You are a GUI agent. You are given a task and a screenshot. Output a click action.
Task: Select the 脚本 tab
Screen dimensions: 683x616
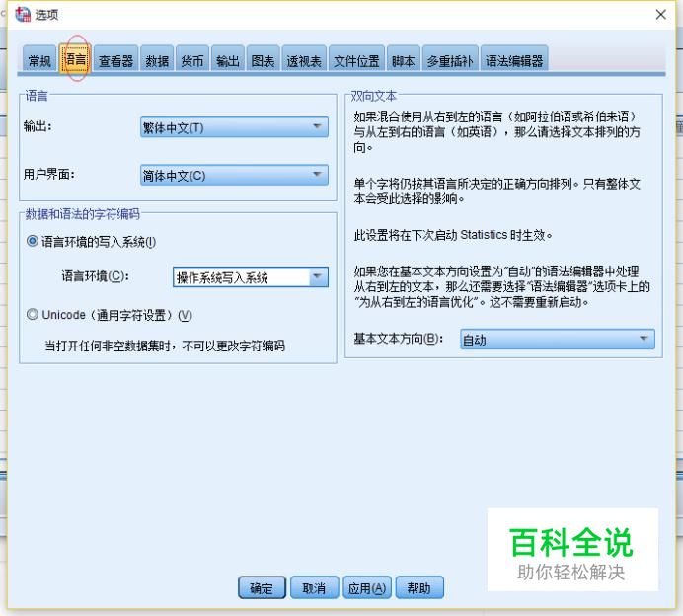click(x=403, y=60)
